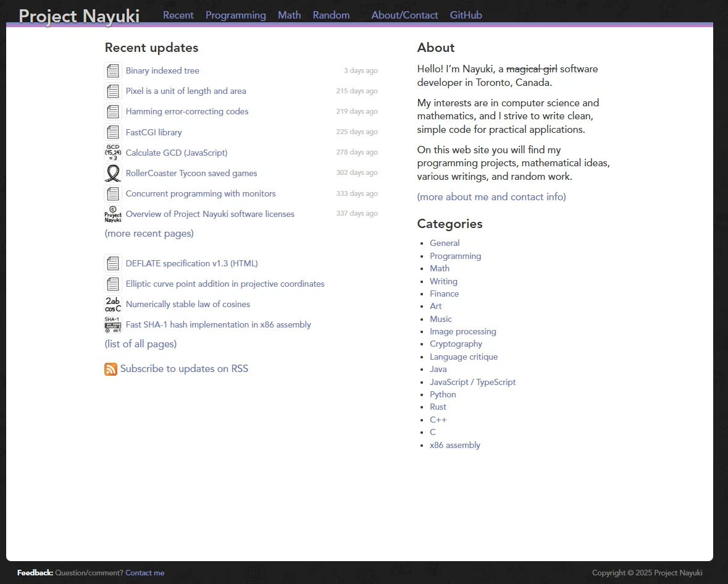Show more recent pages

[x=149, y=234]
